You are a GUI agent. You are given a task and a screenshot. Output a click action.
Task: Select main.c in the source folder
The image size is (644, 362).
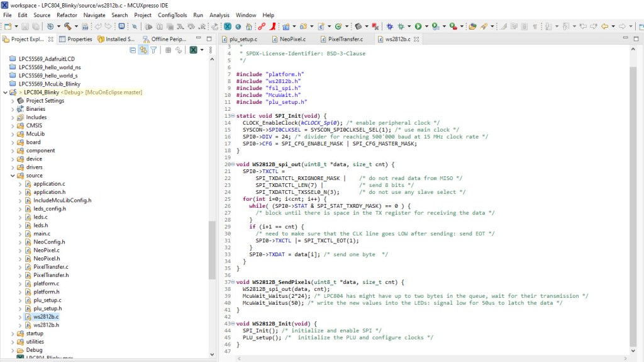coord(42,234)
